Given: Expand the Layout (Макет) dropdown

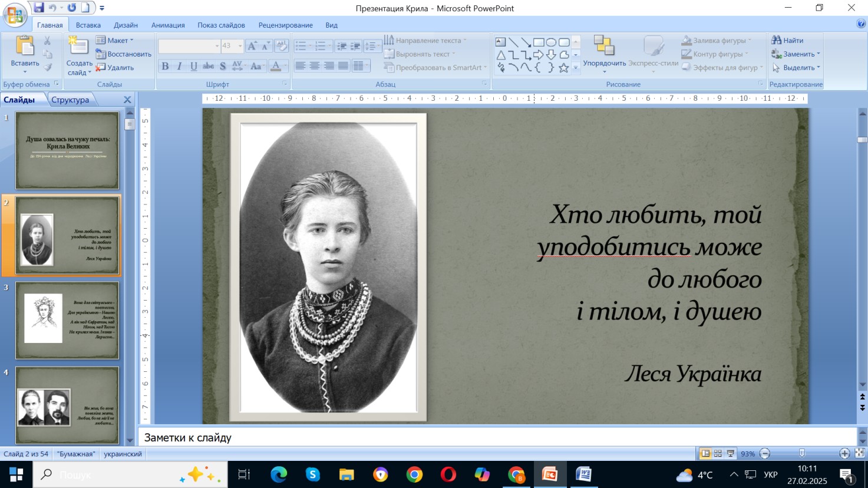Looking at the screenshot, I should [x=120, y=40].
